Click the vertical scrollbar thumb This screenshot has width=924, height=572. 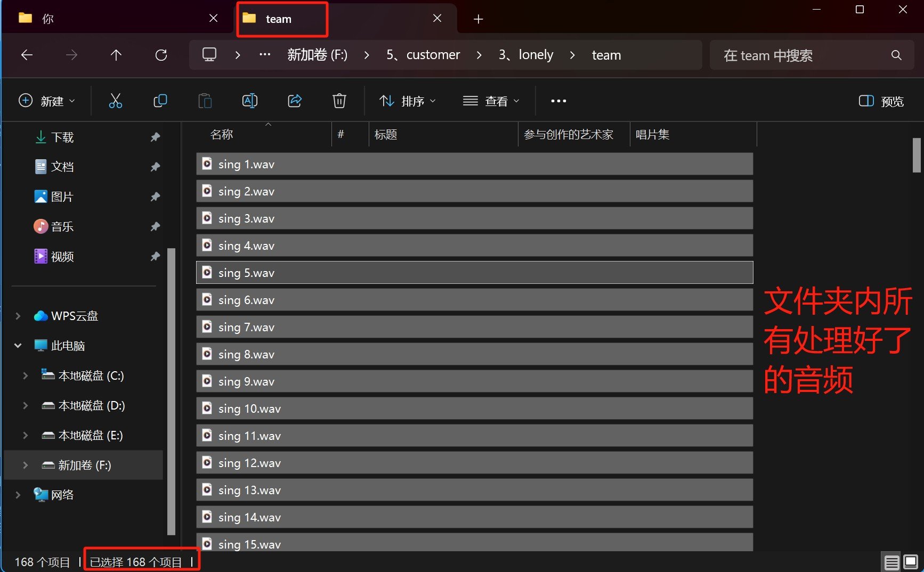tap(917, 156)
